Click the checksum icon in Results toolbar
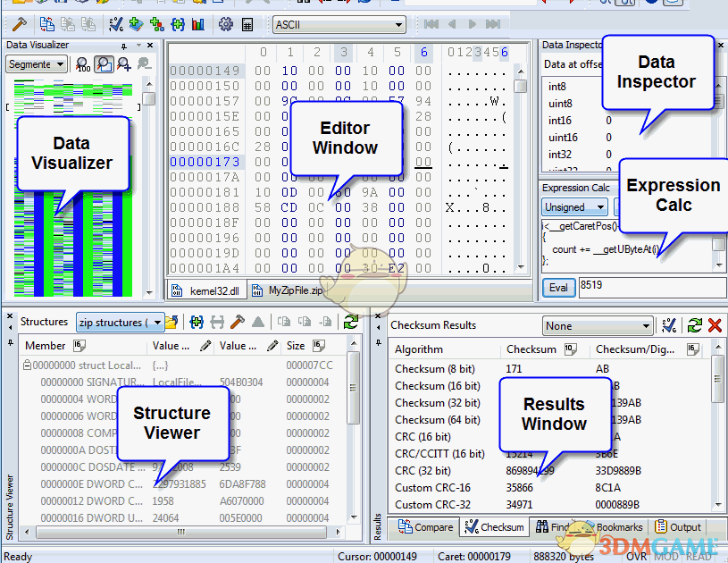728x563 pixels. 669,325
